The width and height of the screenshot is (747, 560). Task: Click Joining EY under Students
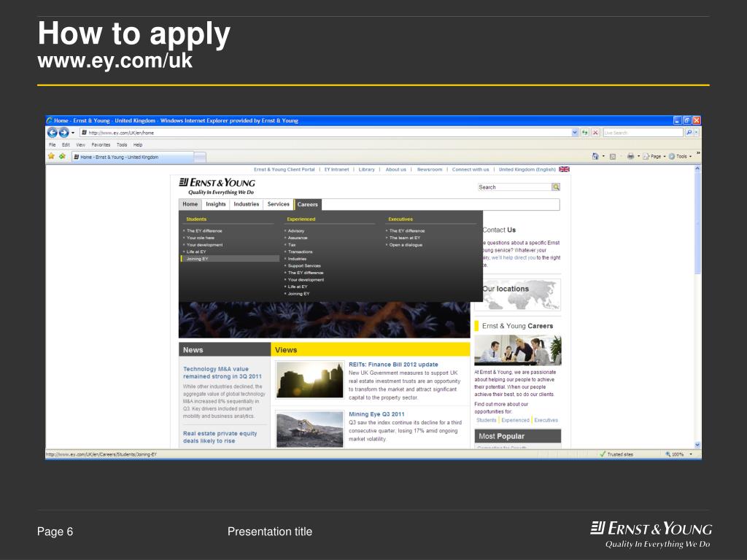pos(197,259)
